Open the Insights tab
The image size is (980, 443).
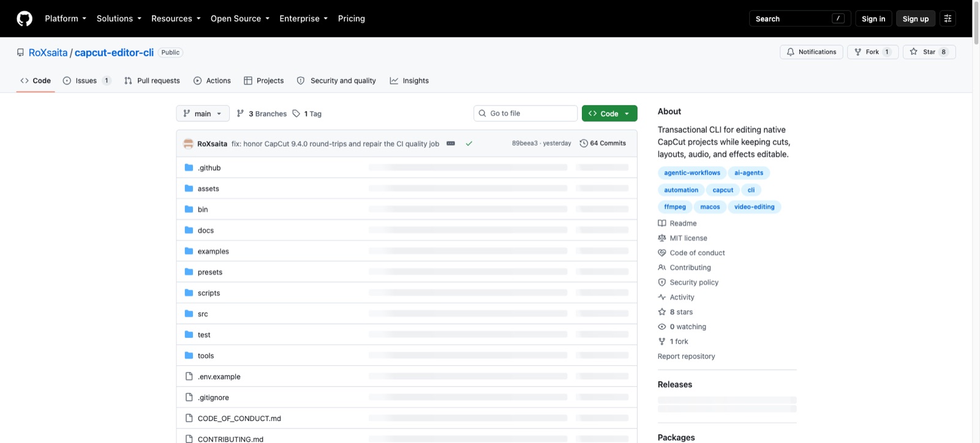(409, 81)
